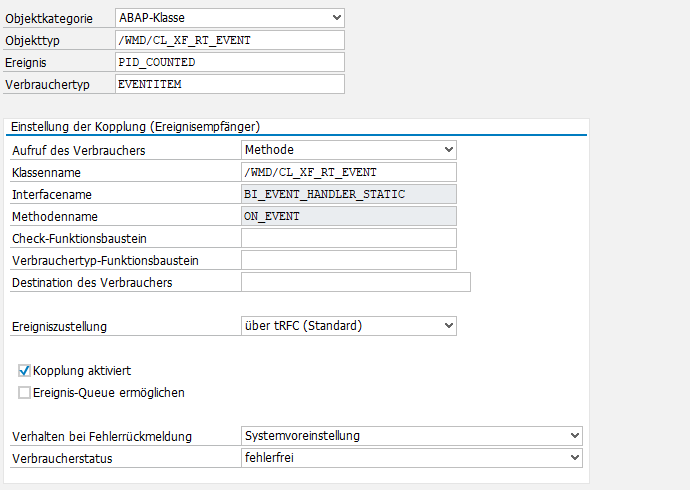Click the Destination des Verbrauchers input field
The width and height of the screenshot is (690, 490).
pos(356,282)
